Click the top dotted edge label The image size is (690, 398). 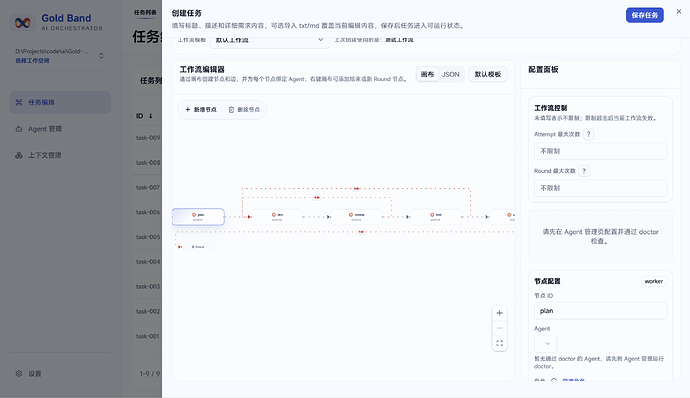(x=356, y=189)
